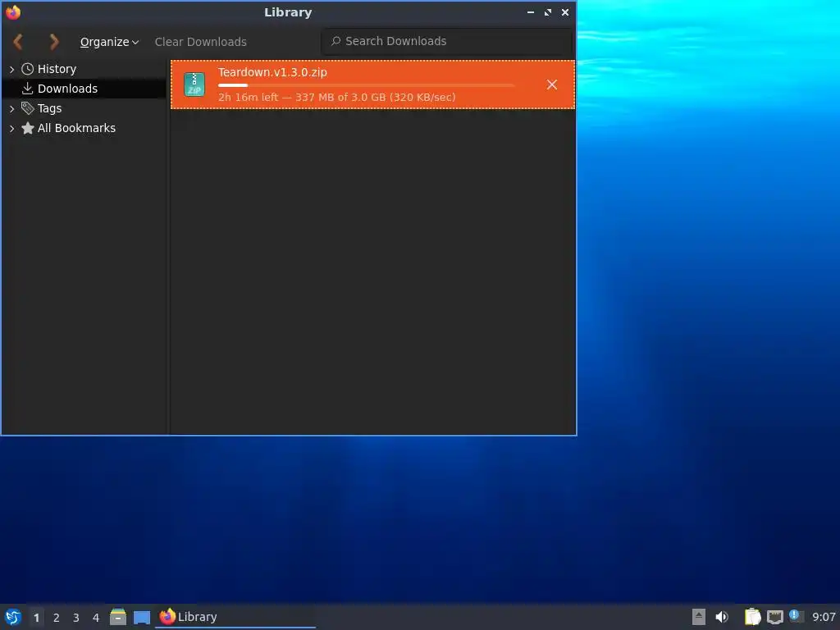Click the zip file icon of Teardown download

click(194, 84)
